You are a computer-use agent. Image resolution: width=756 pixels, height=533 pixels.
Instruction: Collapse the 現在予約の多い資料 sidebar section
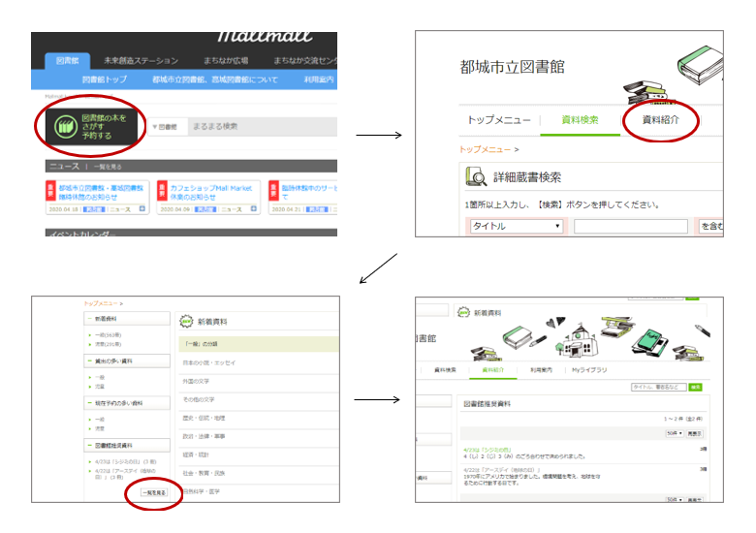click(126, 403)
